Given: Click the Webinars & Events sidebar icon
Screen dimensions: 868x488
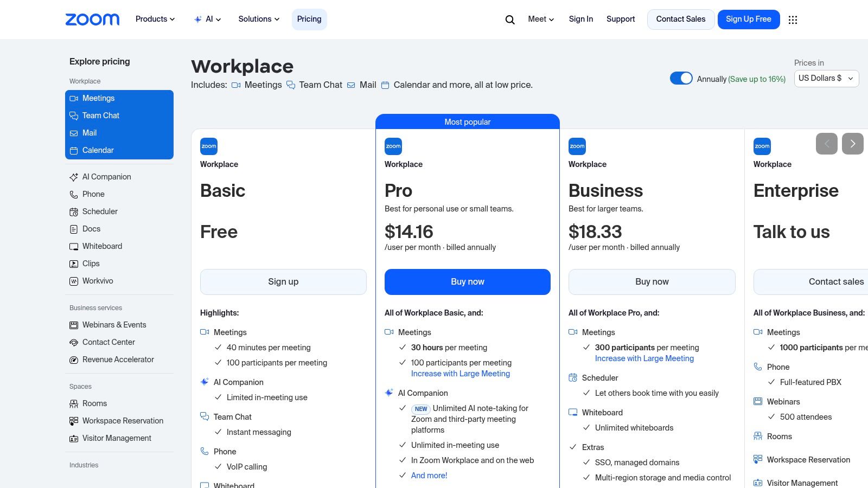Looking at the screenshot, I should pos(74,325).
